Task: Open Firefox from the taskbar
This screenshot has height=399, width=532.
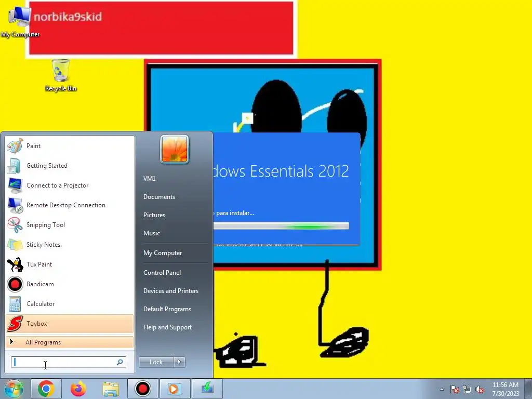Action: click(78, 389)
